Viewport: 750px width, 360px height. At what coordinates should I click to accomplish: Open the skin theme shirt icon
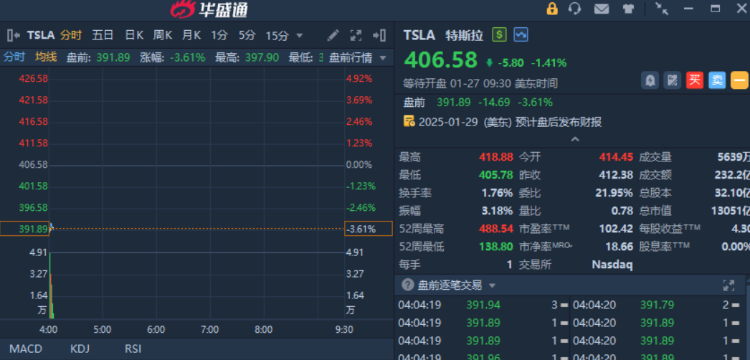click(x=628, y=9)
